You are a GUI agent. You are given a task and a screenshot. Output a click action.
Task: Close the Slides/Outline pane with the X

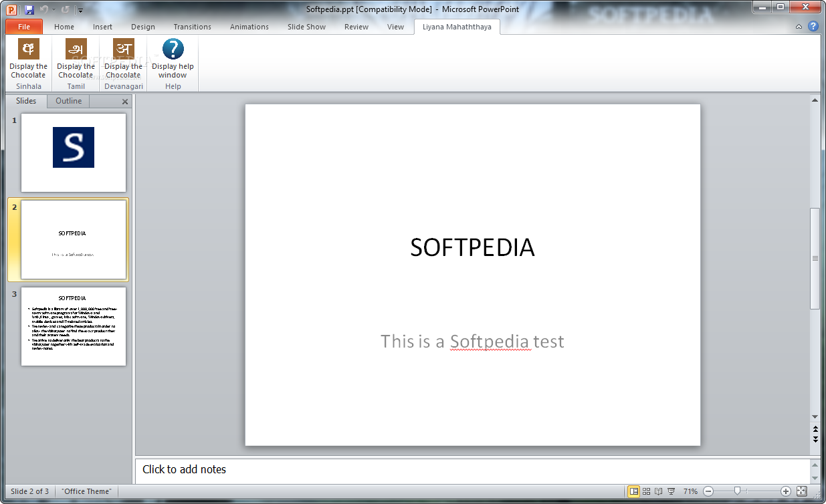(125, 102)
